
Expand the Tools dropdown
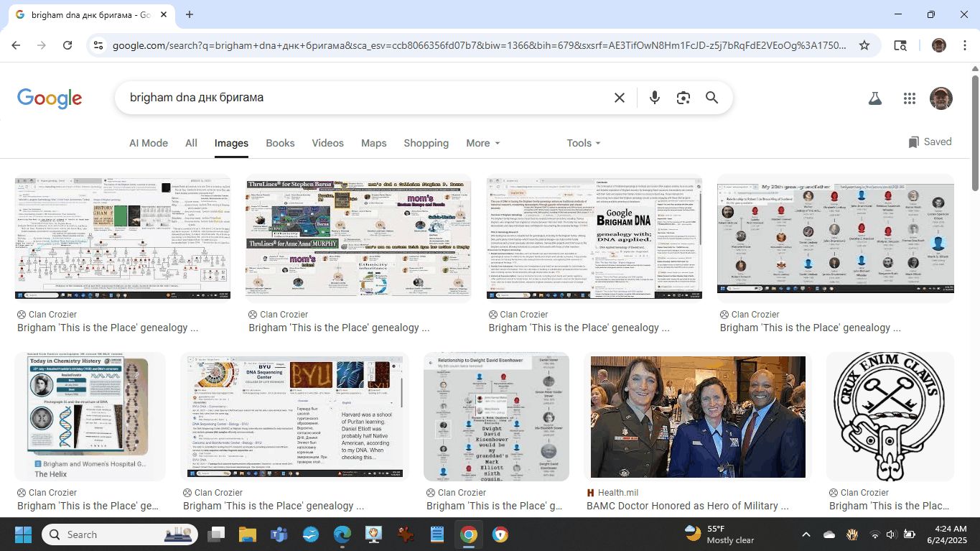583,143
